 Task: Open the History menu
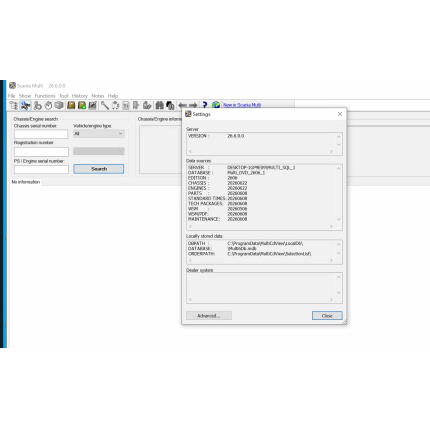click(x=80, y=96)
